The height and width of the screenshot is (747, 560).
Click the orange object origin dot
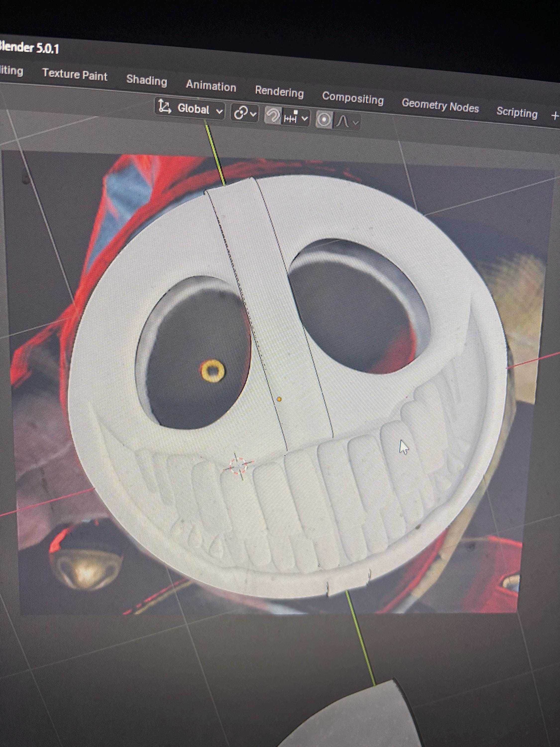click(x=279, y=399)
